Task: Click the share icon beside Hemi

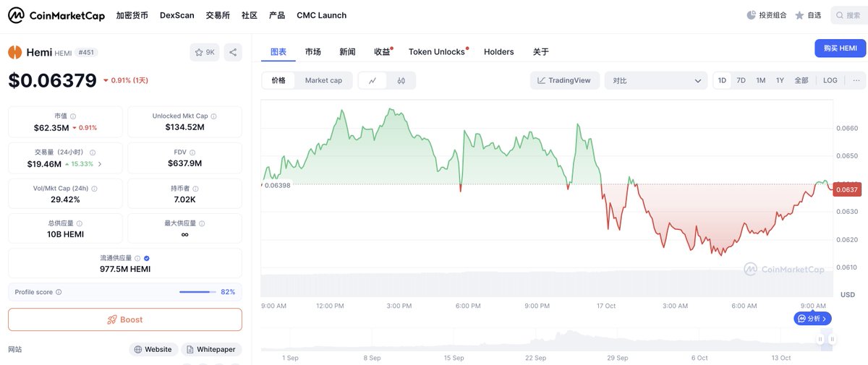Action: pyautogui.click(x=233, y=52)
